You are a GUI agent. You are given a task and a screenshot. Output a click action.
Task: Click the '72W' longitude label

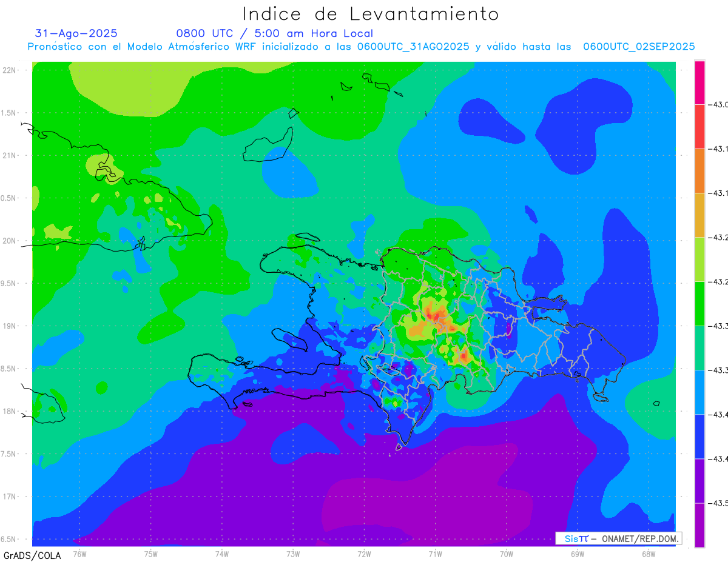coord(364,554)
